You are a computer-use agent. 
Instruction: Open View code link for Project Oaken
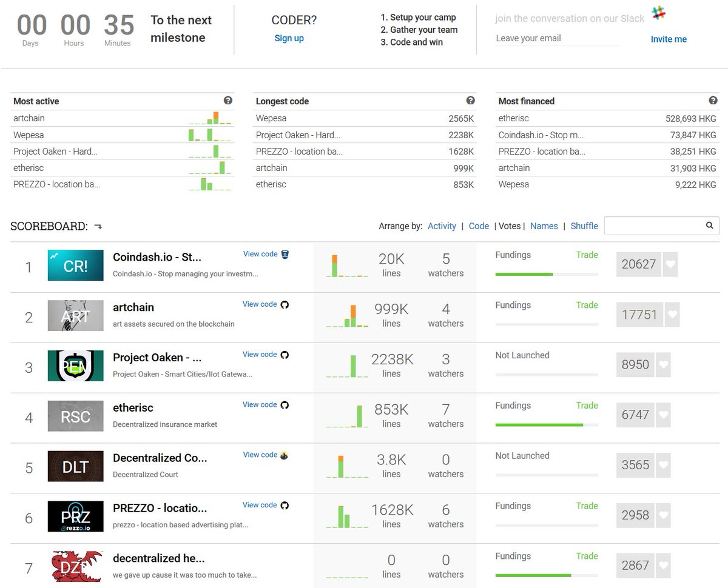(x=260, y=355)
